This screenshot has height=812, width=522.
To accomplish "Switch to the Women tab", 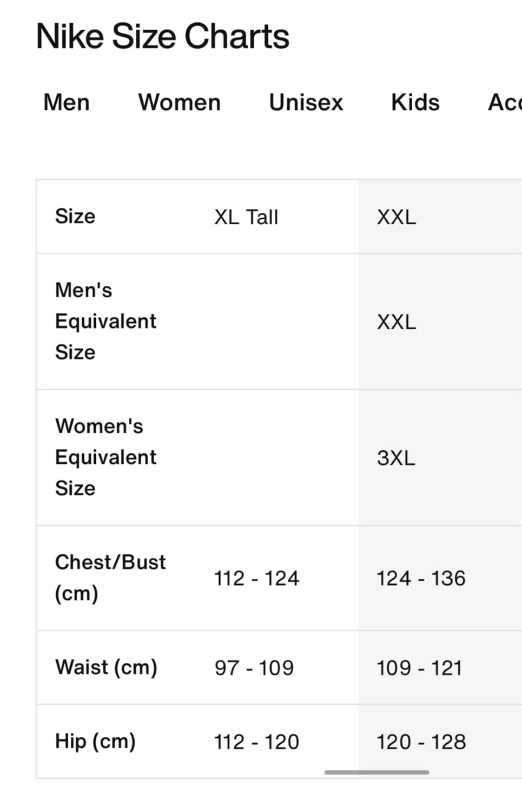I will 180,102.
